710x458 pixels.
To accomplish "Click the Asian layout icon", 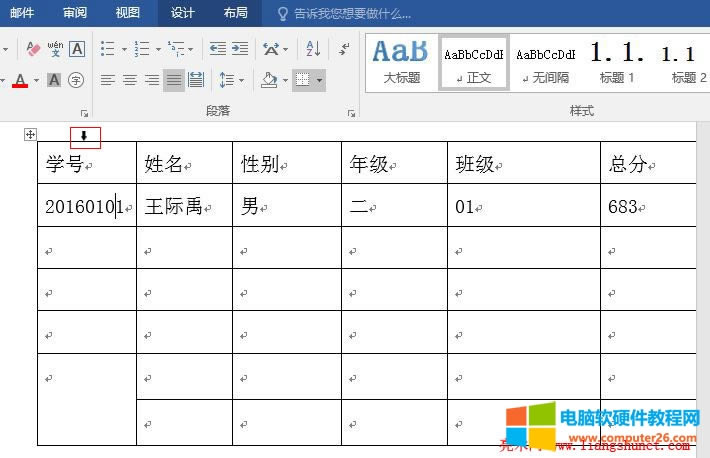I will coord(271,48).
